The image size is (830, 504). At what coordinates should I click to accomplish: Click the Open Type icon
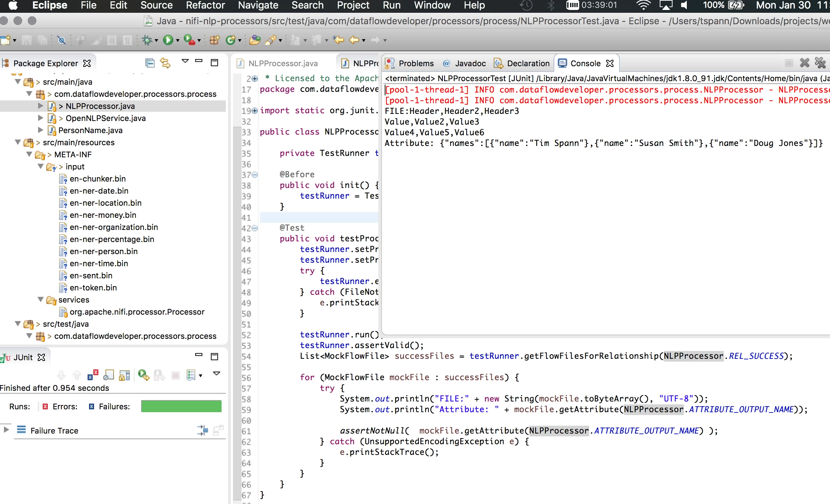(x=255, y=40)
